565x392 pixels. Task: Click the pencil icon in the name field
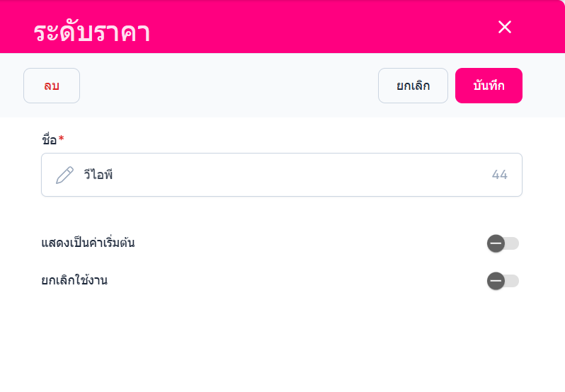coord(64,175)
